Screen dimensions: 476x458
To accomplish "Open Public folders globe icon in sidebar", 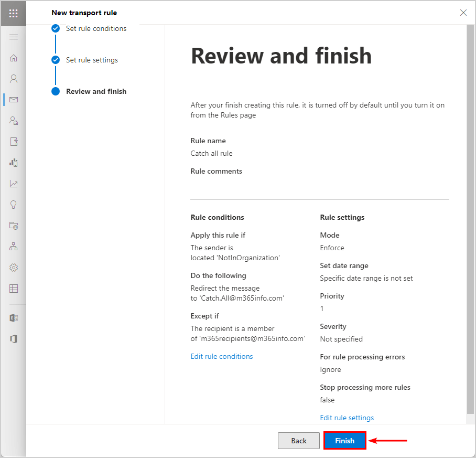I will click(13, 226).
